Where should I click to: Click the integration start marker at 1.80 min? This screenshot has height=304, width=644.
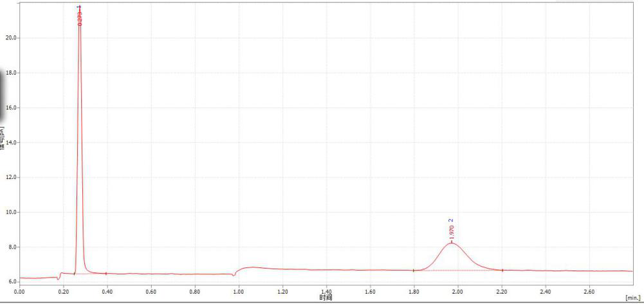(414, 271)
